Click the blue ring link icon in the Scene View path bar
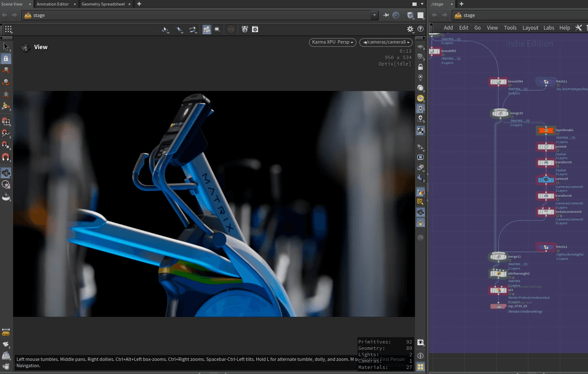 396,15
